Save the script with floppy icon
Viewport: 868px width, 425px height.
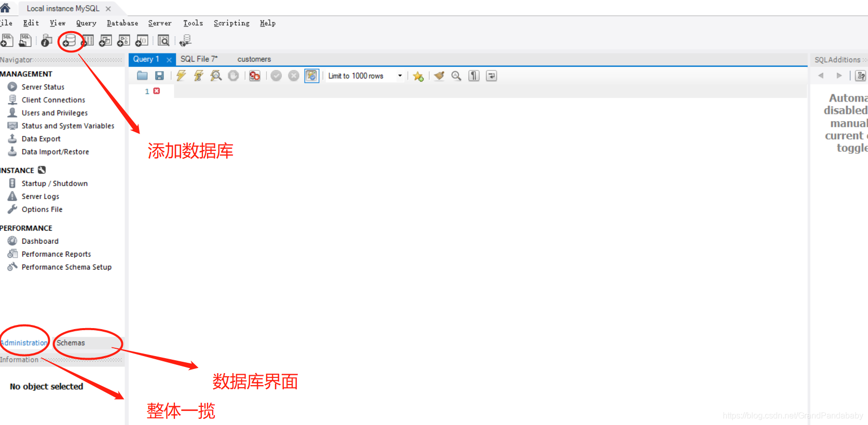tap(159, 76)
